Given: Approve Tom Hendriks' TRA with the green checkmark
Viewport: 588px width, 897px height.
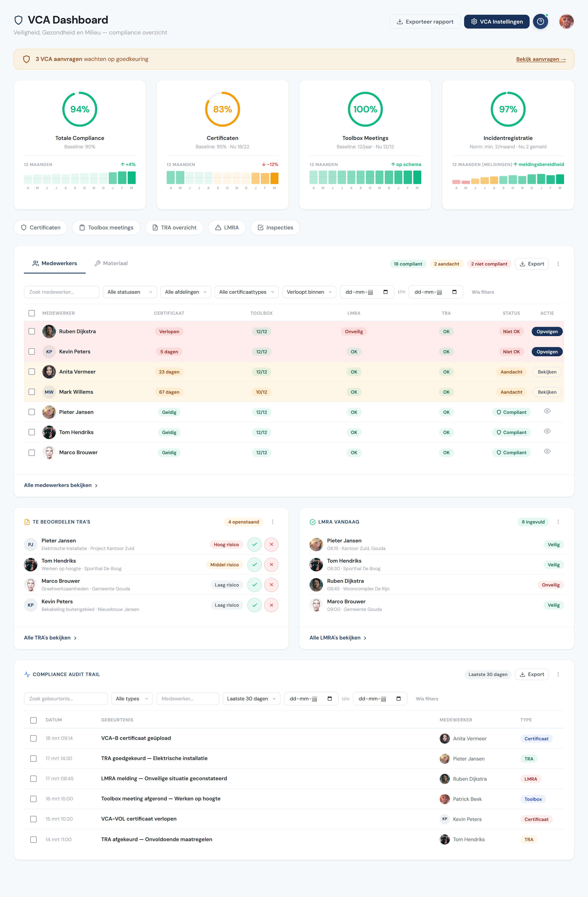Looking at the screenshot, I should click(254, 565).
